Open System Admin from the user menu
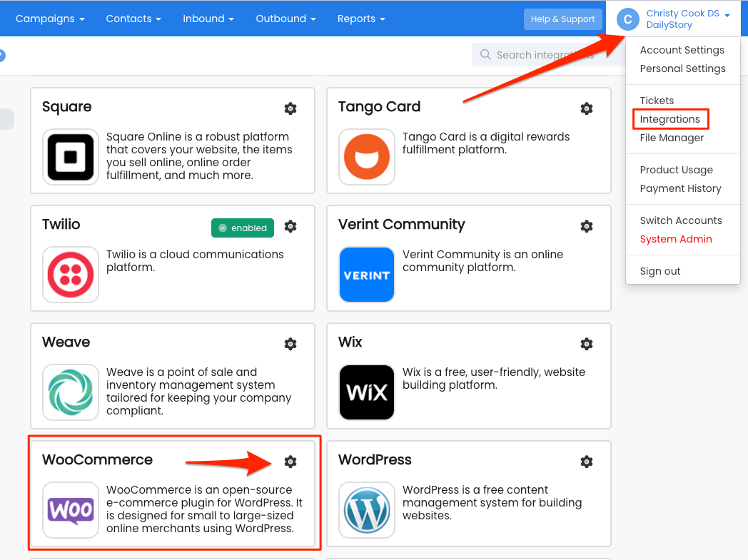Screen dimensions: 748x560 click(676, 239)
